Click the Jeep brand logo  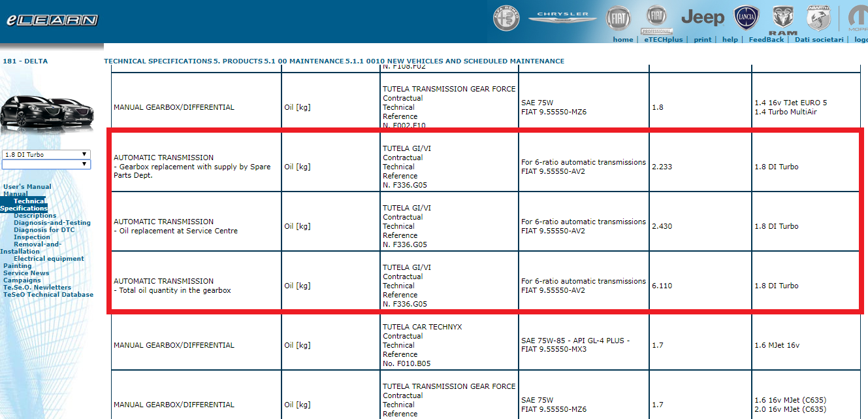(703, 18)
